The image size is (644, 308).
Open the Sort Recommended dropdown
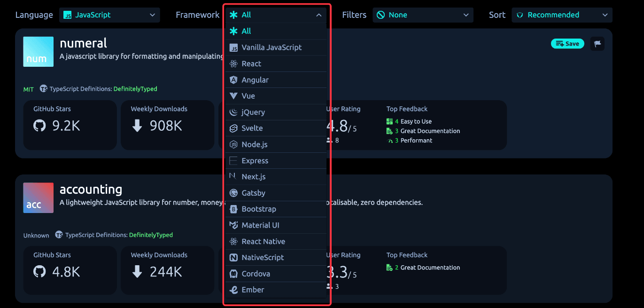[x=562, y=15]
